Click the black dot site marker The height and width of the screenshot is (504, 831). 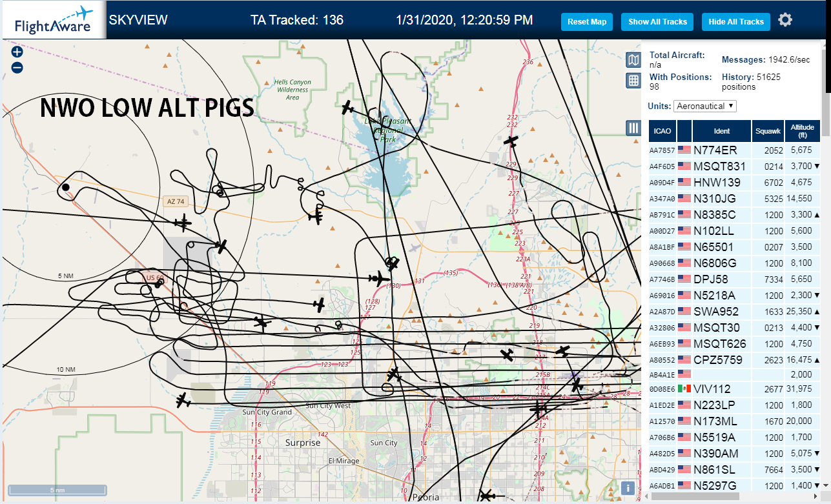click(65, 188)
